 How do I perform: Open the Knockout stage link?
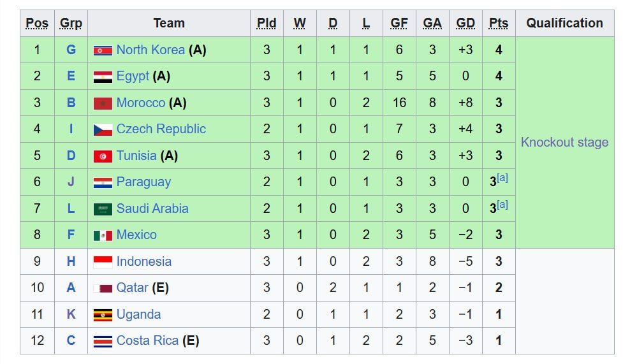pyautogui.click(x=564, y=142)
